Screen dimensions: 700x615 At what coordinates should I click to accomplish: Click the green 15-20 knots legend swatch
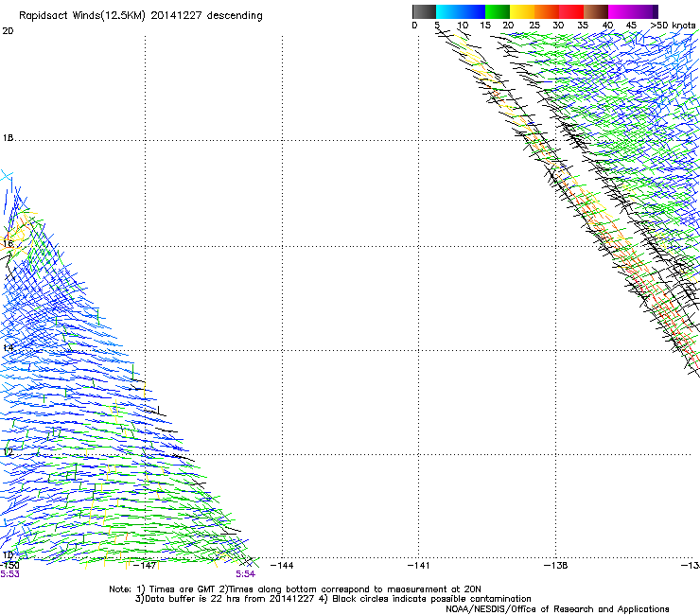[498, 11]
